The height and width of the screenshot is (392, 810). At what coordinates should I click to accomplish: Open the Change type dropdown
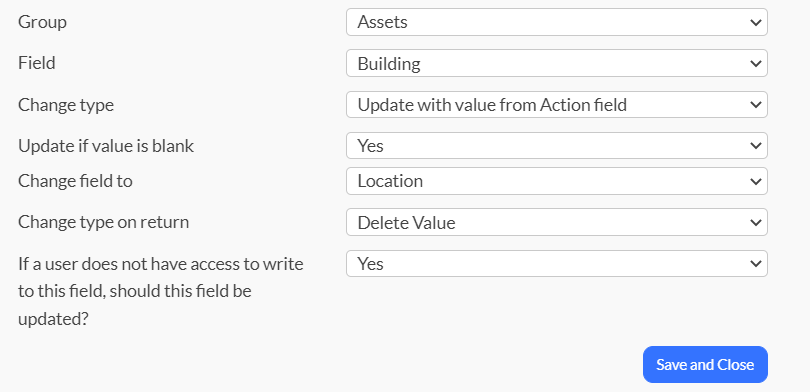coord(557,105)
